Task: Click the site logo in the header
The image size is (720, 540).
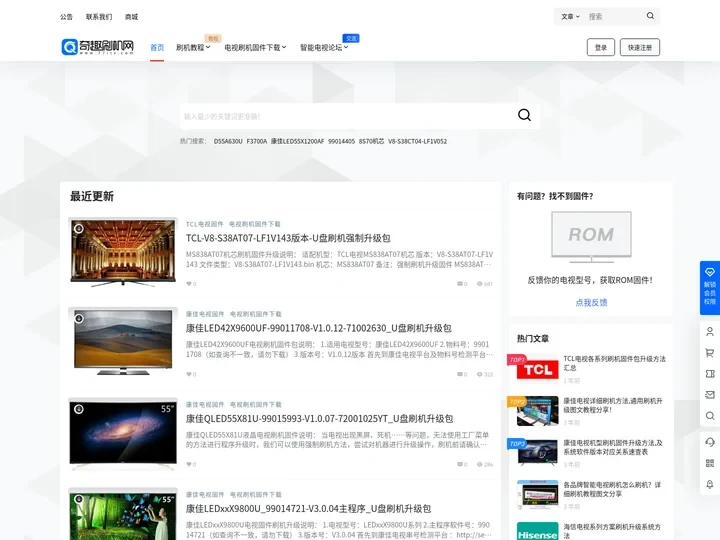Action: coord(97,47)
